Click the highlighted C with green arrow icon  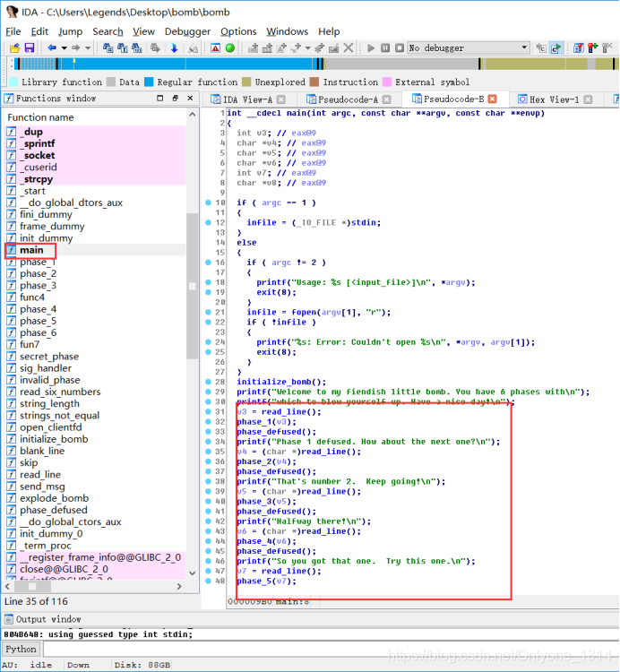pyautogui.click(x=556, y=48)
